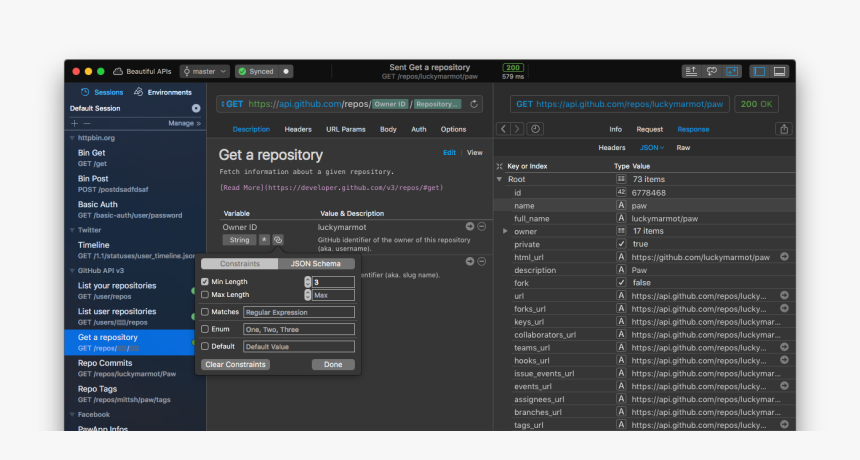Collapse the Facebook group
Viewport: 860px width, 460px height.
pos(72,415)
